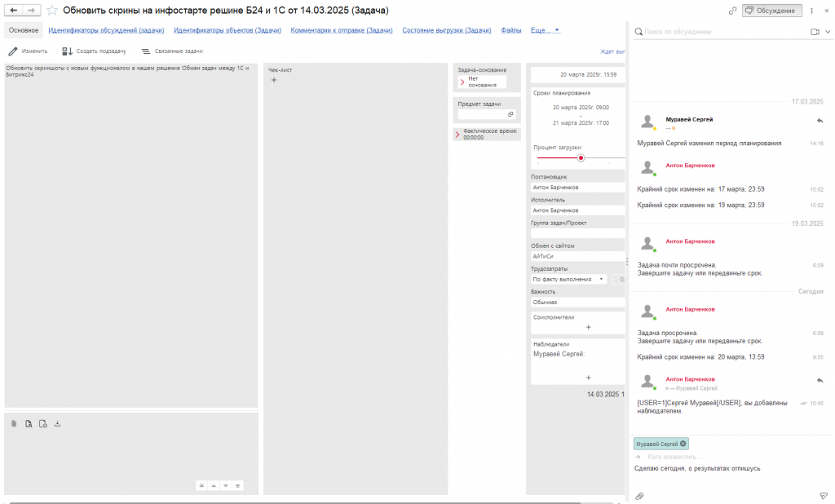Click the date 20 марта 2025г. 15:59

(588, 74)
